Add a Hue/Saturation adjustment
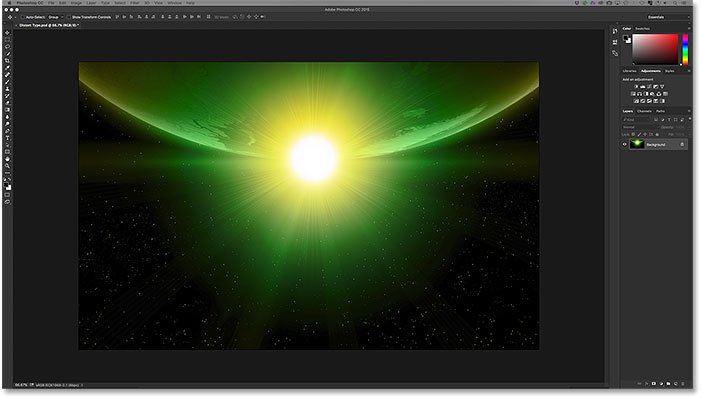Image resolution: width=701 pixels, height=398 pixels. [x=633, y=94]
